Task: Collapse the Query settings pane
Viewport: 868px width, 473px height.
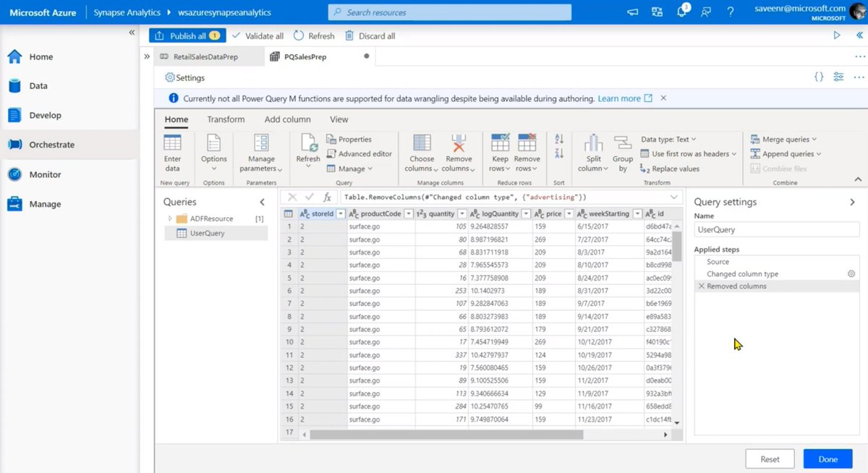Action: (852, 203)
